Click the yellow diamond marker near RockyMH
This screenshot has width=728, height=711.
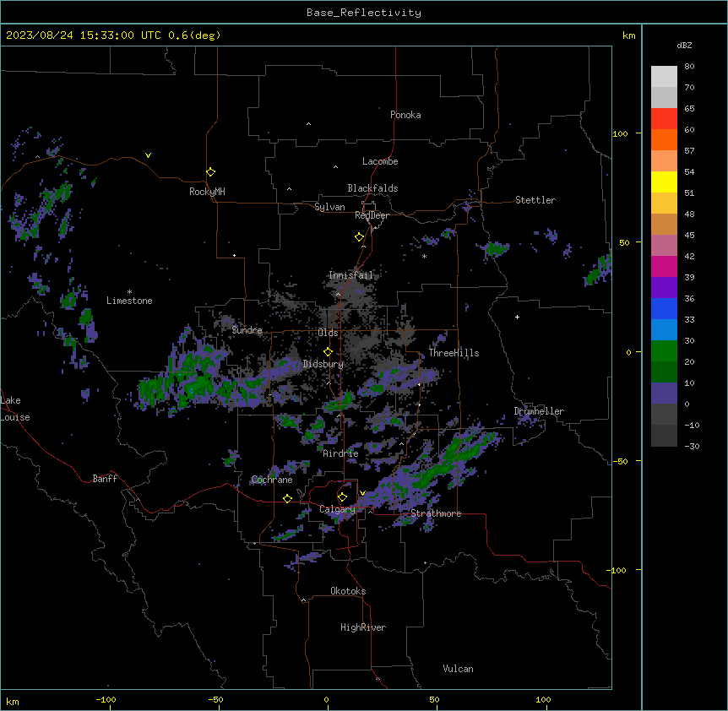tap(210, 172)
